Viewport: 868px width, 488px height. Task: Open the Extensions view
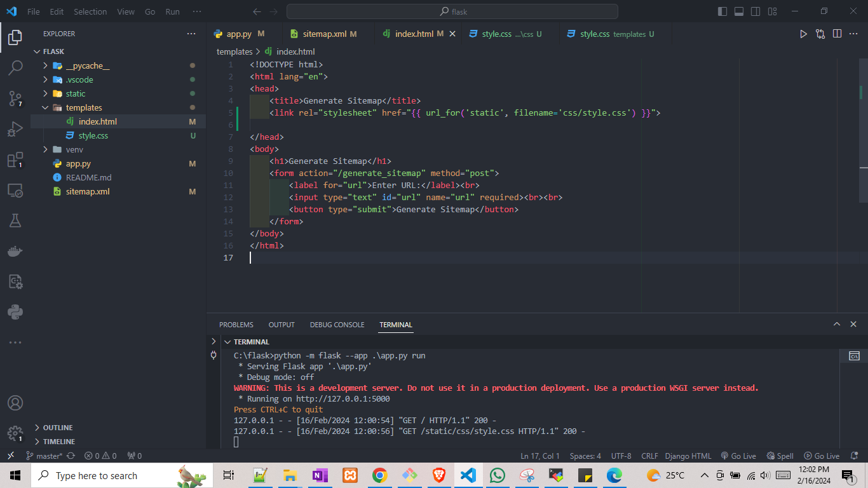pyautogui.click(x=15, y=160)
